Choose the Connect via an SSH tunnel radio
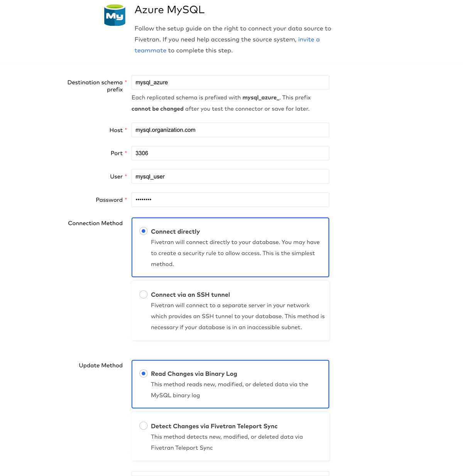Screen dimensions: 463x476 pos(144,294)
